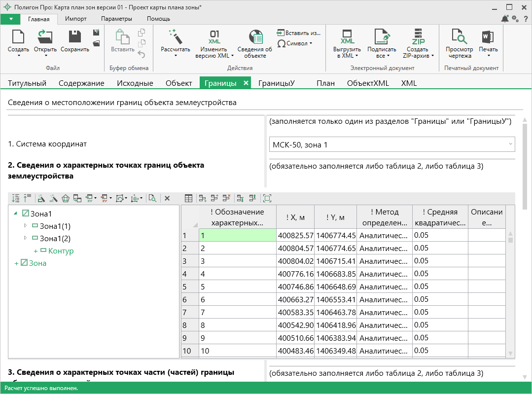Click the Подписать все icon
Screen dimensions: 532x394
pyautogui.click(x=382, y=37)
